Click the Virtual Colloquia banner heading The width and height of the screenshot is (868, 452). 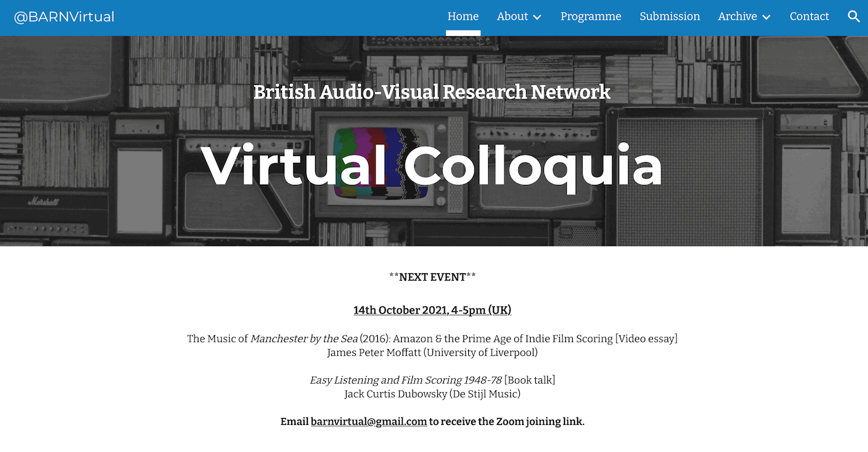pos(432,166)
